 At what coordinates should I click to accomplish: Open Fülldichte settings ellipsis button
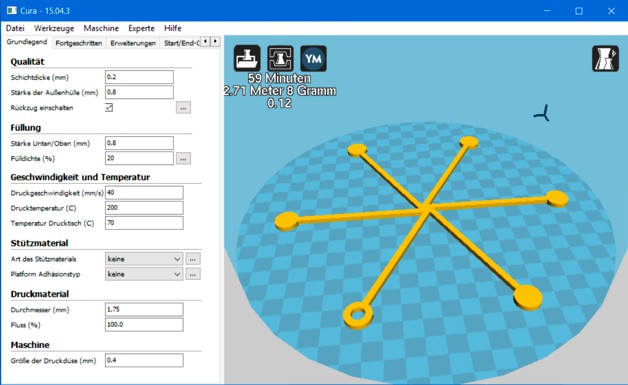pyautogui.click(x=183, y=159)
